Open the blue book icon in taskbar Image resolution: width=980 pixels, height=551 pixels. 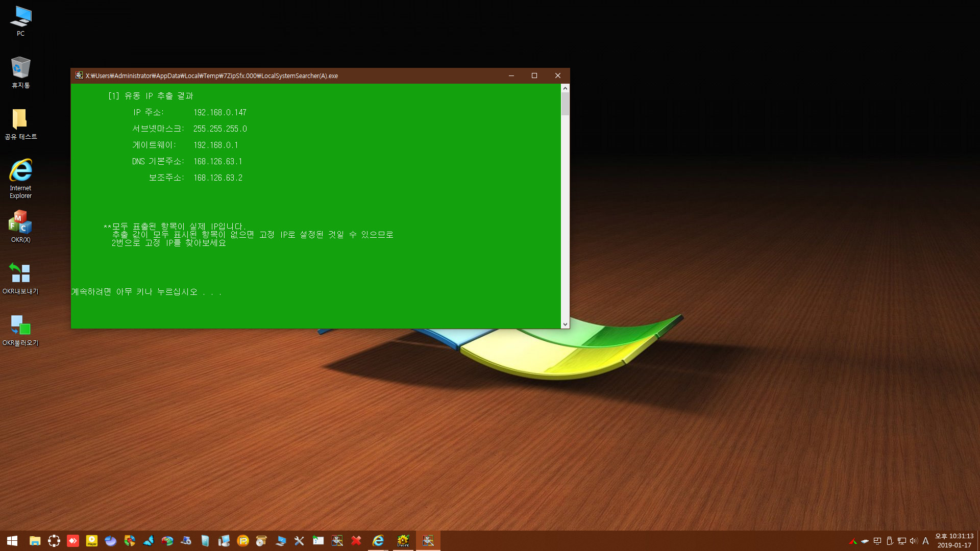tap(205, 541)
